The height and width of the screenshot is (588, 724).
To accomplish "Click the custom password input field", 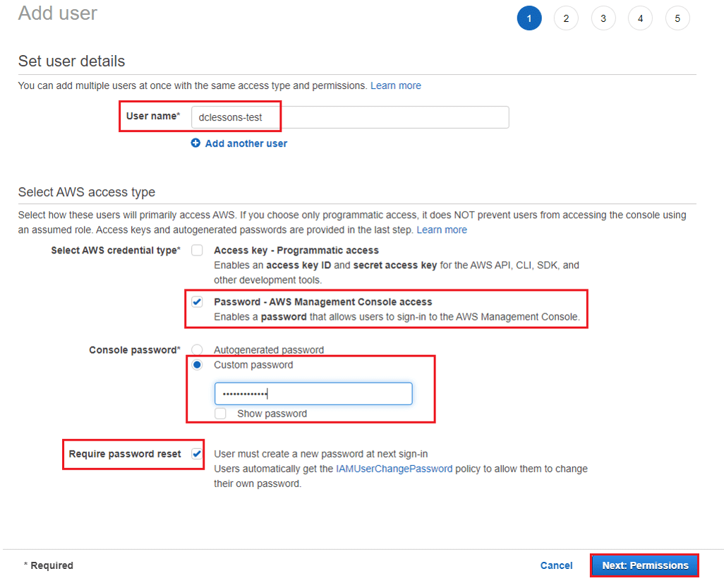I will [x=313, y=394].
